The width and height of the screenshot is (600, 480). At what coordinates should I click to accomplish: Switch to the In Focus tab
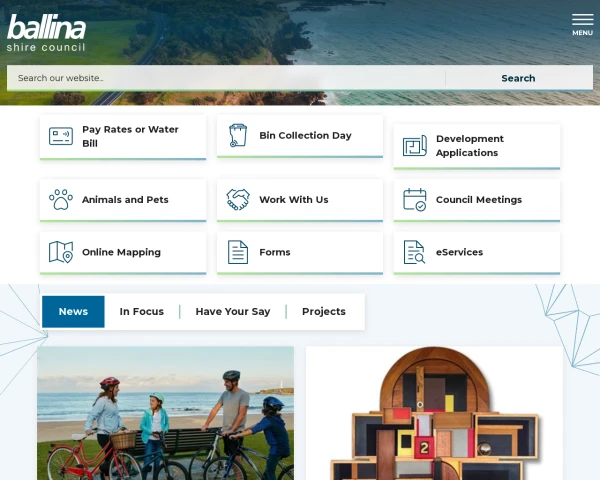(142, 312)
